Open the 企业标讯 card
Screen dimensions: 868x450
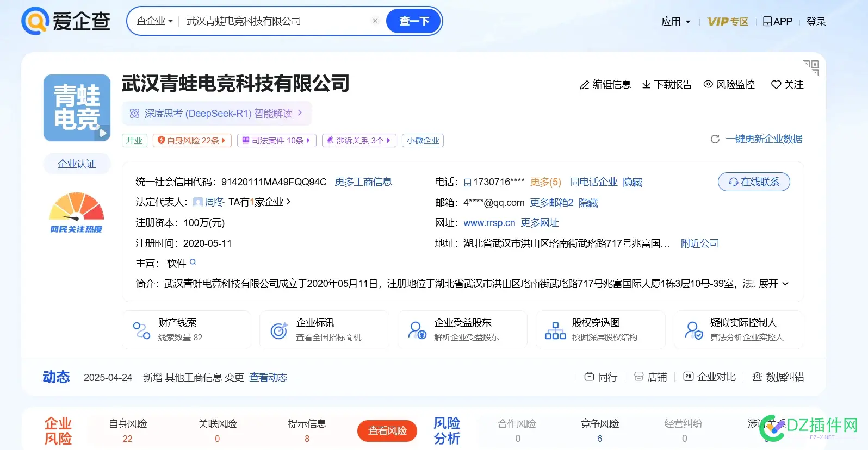tap(325, 330)
